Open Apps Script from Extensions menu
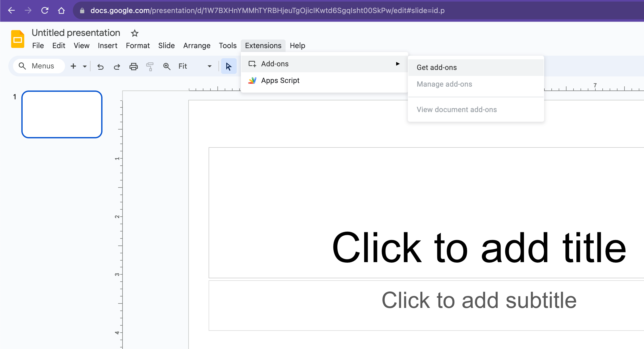Screen dimensions: 644x349 click(x=280, y=81)
